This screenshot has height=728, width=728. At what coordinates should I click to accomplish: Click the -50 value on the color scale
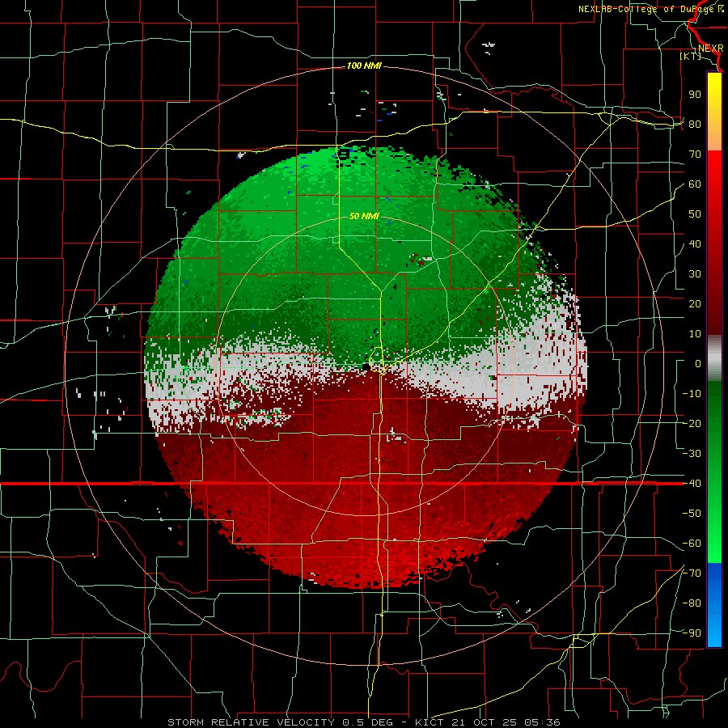tap(692, 514)
